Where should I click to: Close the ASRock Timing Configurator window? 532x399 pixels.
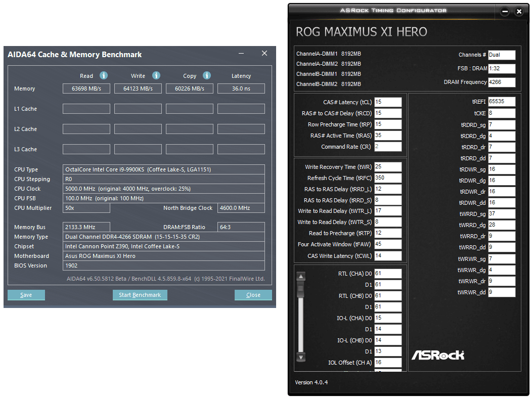[x=519, y=12]
